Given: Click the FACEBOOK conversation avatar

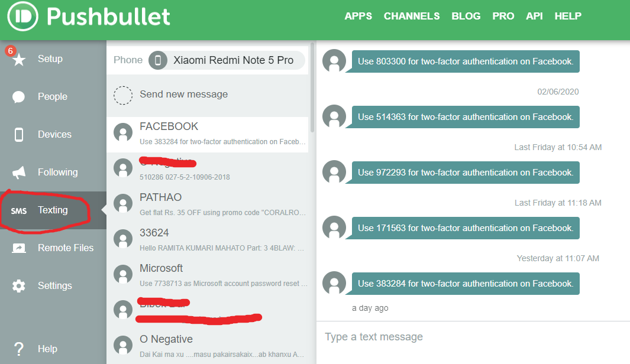Looking at the screenshot, I should 123,132.
